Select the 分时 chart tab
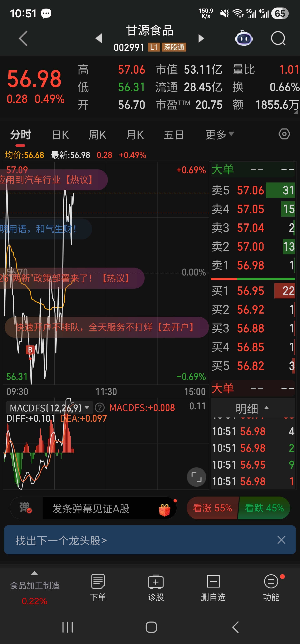The width and height of the screenshot is (300, 644). point(20,135)
